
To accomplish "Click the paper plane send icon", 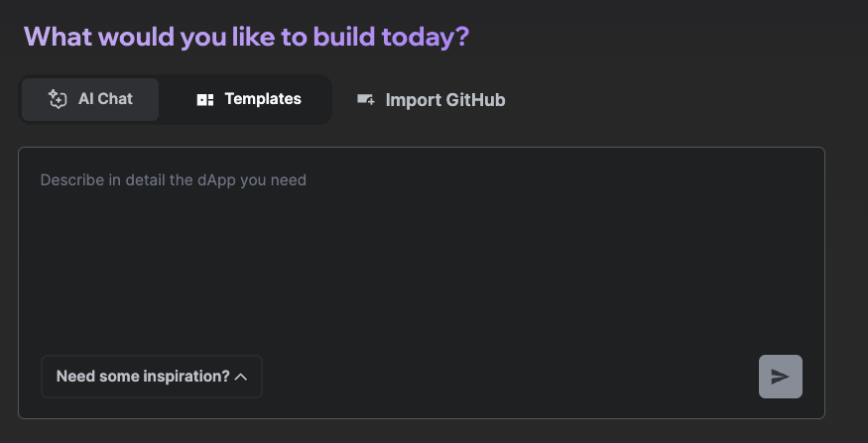I will 781,377.
